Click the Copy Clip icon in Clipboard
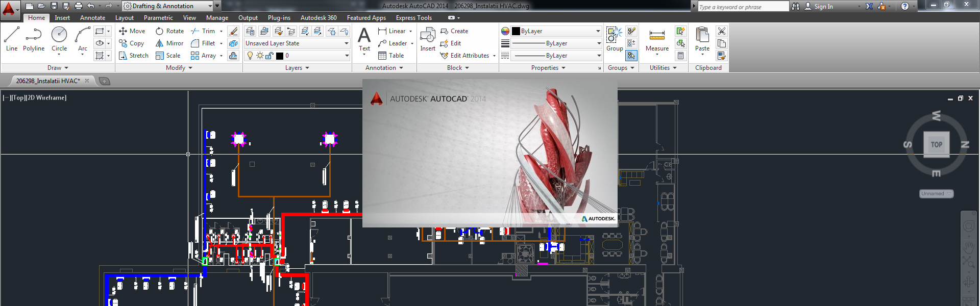980x306 pixels. [721, 43]
